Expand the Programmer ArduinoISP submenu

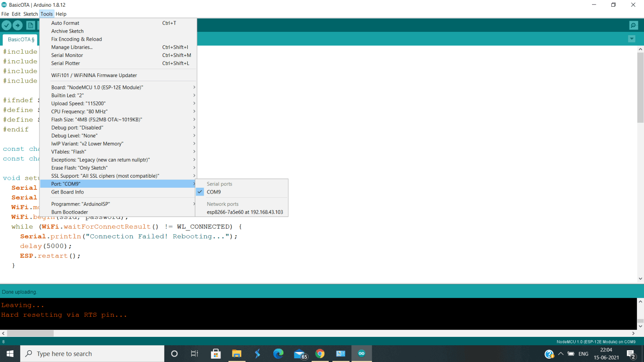click(118, 204)
